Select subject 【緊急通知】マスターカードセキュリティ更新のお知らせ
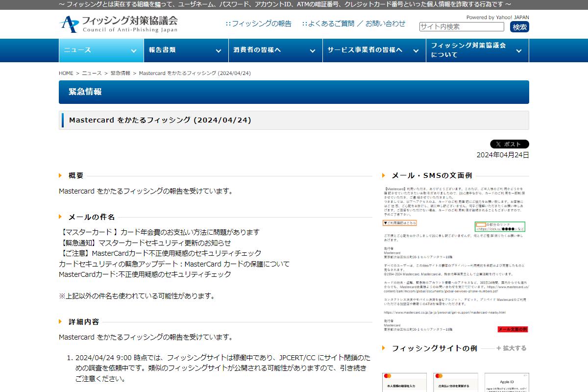Screen dimensions: 588x392 [x=145, y=243]
